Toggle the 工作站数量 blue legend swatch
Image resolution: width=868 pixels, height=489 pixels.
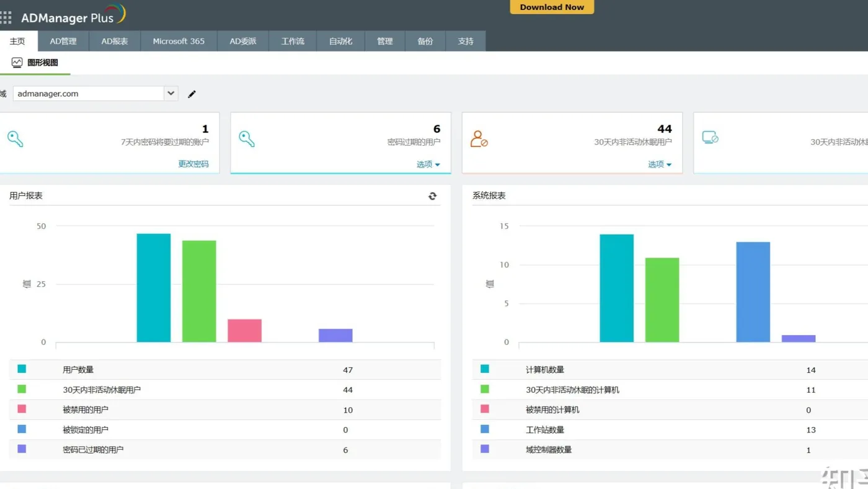[x=485, y=429]
